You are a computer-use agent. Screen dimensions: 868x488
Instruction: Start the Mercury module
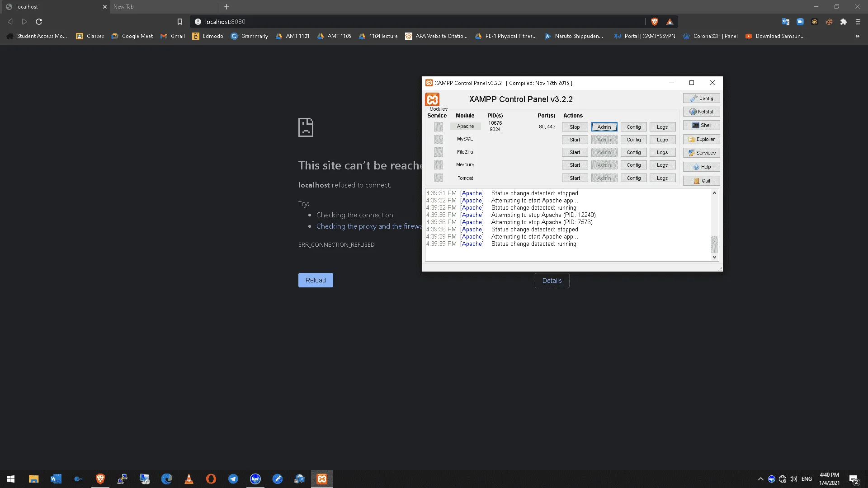pos(575,165)
